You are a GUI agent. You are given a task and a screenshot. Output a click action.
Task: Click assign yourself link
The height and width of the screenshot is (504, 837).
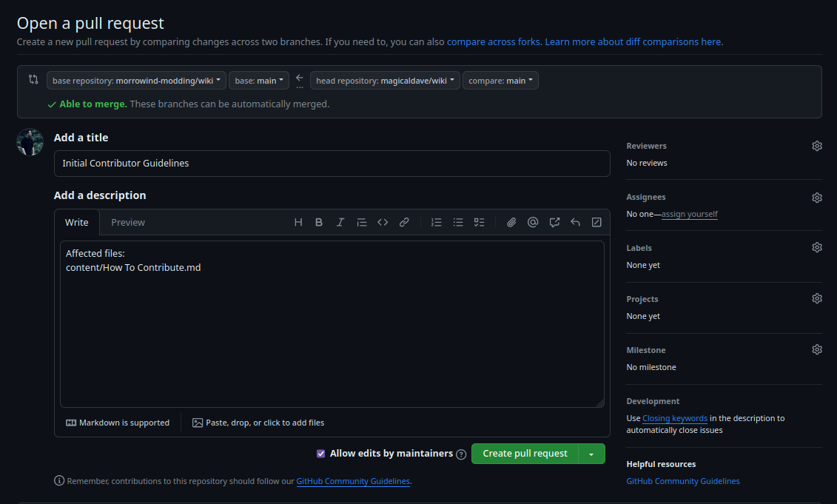(x=690, y=214)
